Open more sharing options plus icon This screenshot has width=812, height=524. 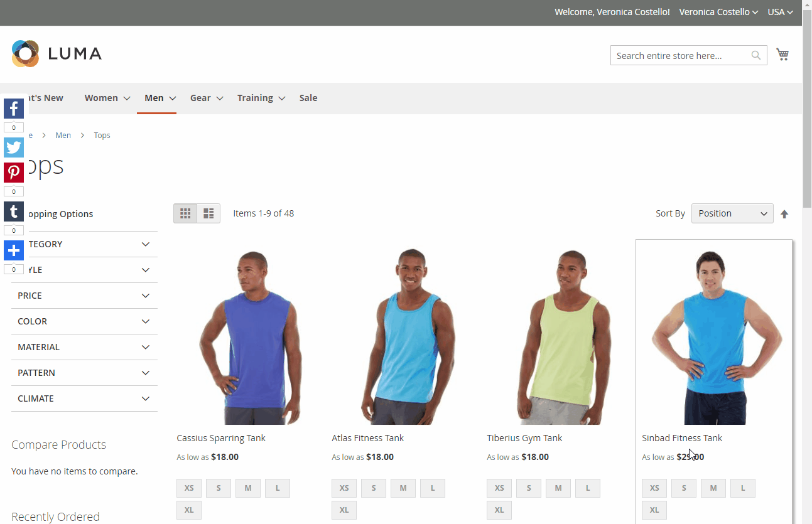14,250
